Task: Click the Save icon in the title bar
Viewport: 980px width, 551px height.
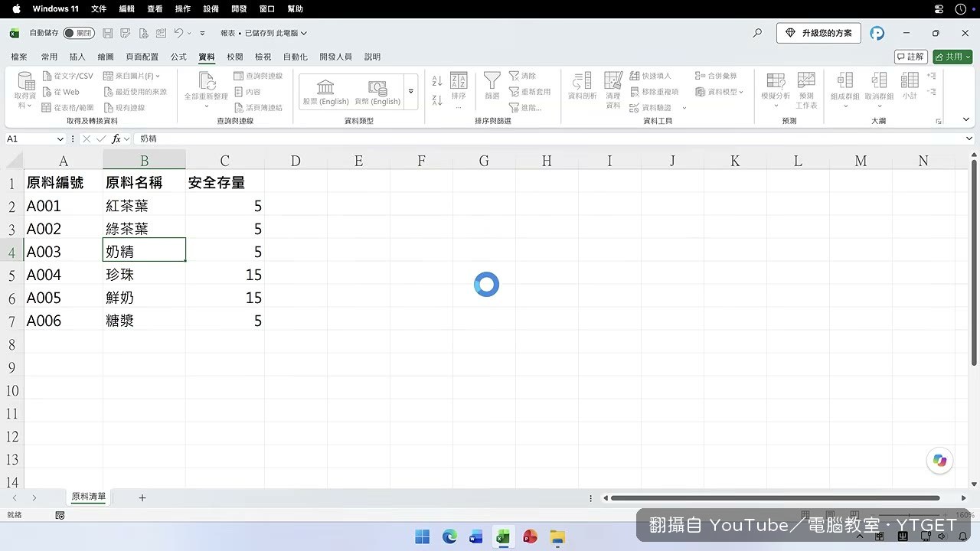Action: pos(108,33)
